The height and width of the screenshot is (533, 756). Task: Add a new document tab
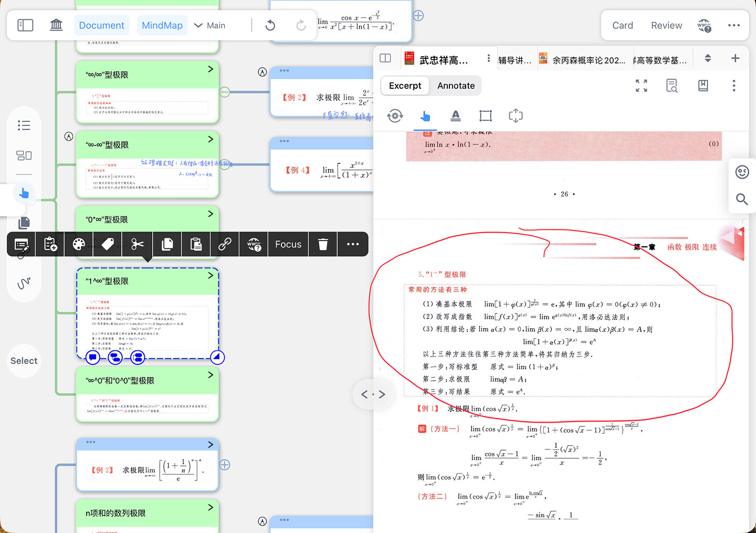[x=735, y=58]
